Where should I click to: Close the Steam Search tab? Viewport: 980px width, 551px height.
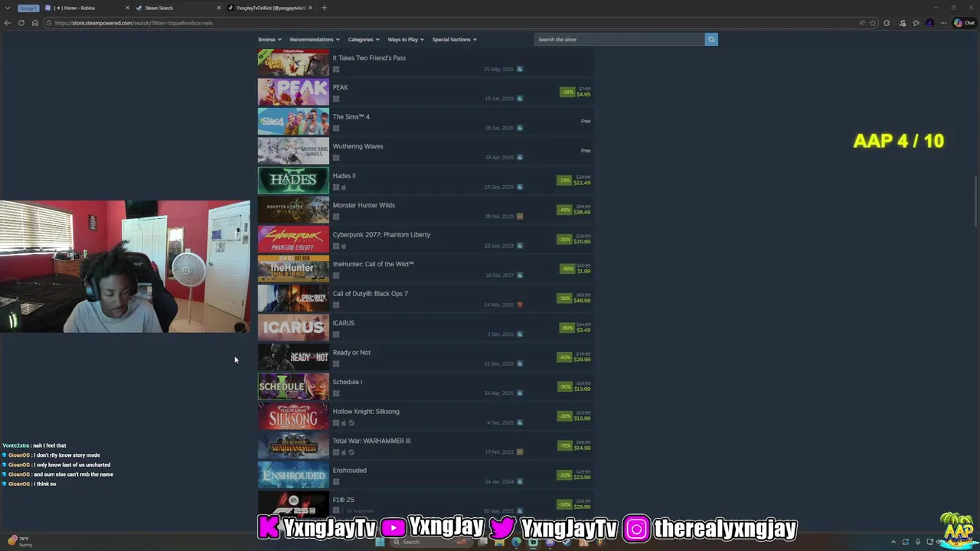point(219,8)
